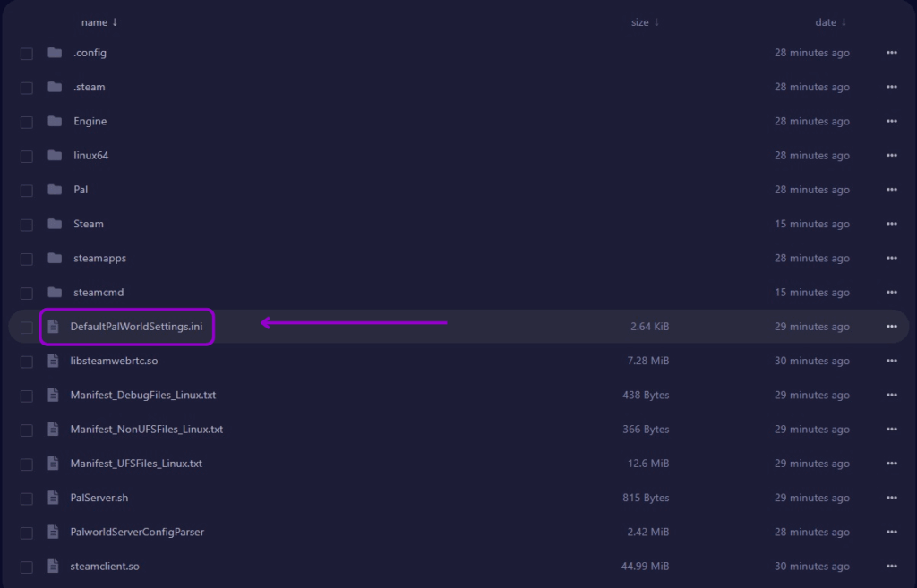Image resolution: width=917 pixels, height=588 pixels.
Task: Open the three-dot menu for .steam
Action: 892,87
